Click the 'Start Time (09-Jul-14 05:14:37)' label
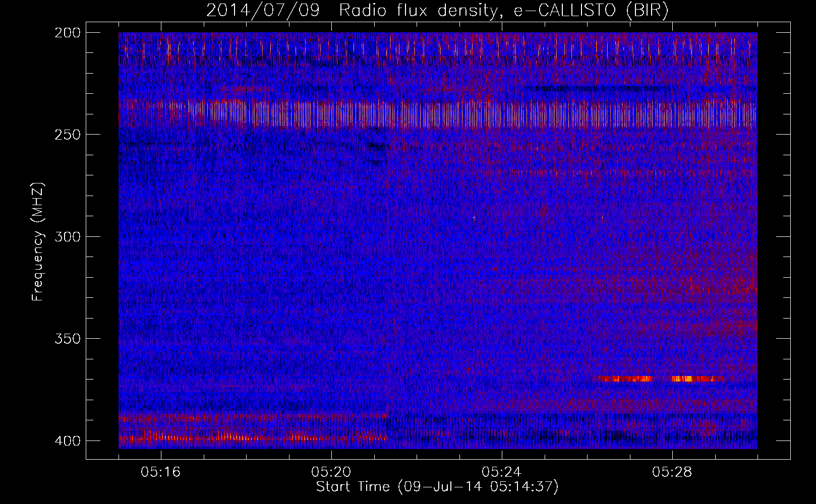The width and height of the screenshot is (816, 504). (437, 487)
